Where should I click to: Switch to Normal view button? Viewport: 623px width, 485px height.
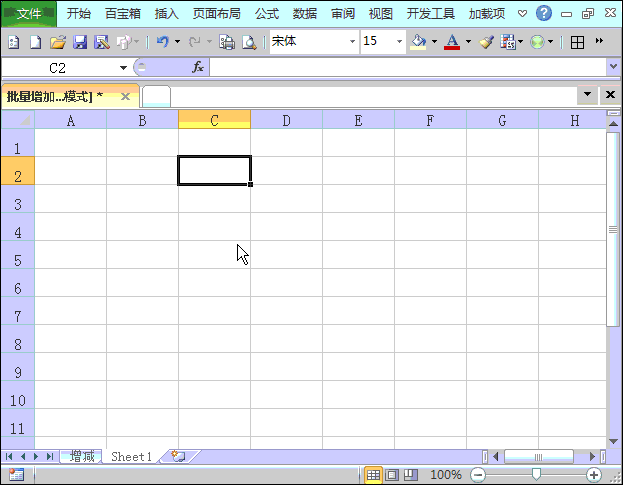(x=373, y=475)
